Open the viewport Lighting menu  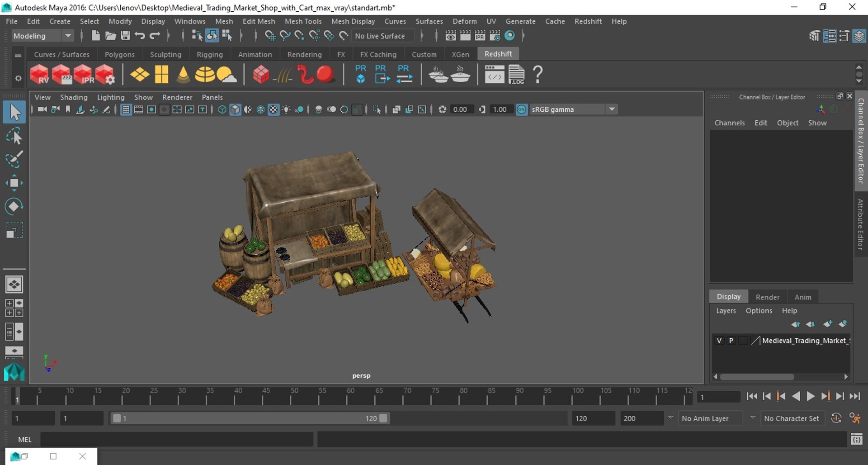(x=110, y=97)
